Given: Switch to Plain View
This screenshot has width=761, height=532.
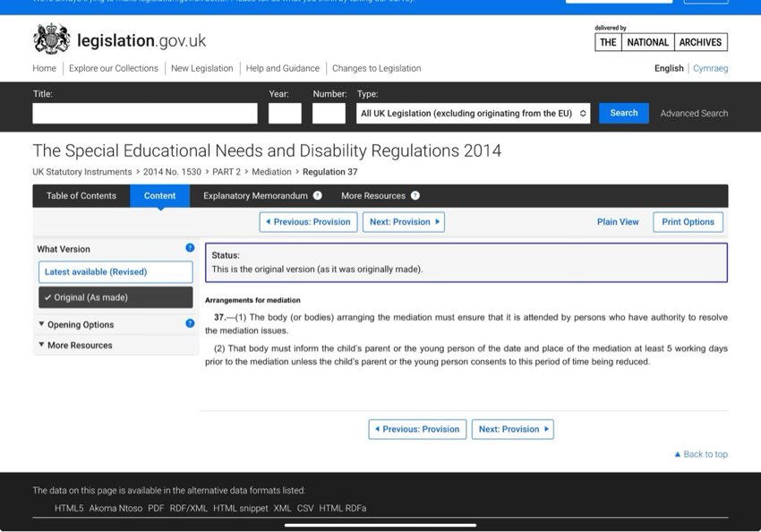Looking at the screenshot, I should pyautogui.click(x=618, y=222).
